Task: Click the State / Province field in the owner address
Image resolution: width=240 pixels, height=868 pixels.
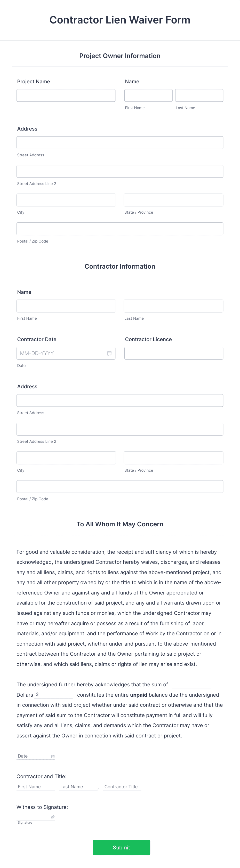Action: [x=173, y=200]
